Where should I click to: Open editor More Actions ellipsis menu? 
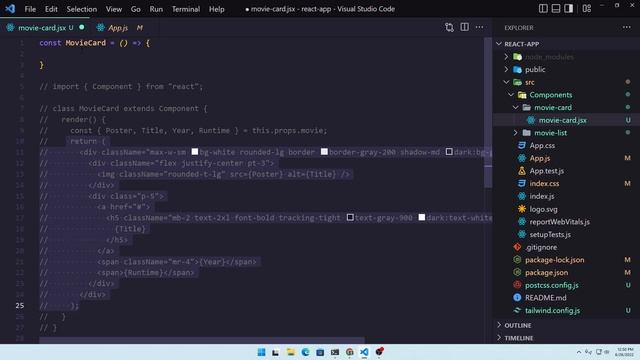click(479, 27)
